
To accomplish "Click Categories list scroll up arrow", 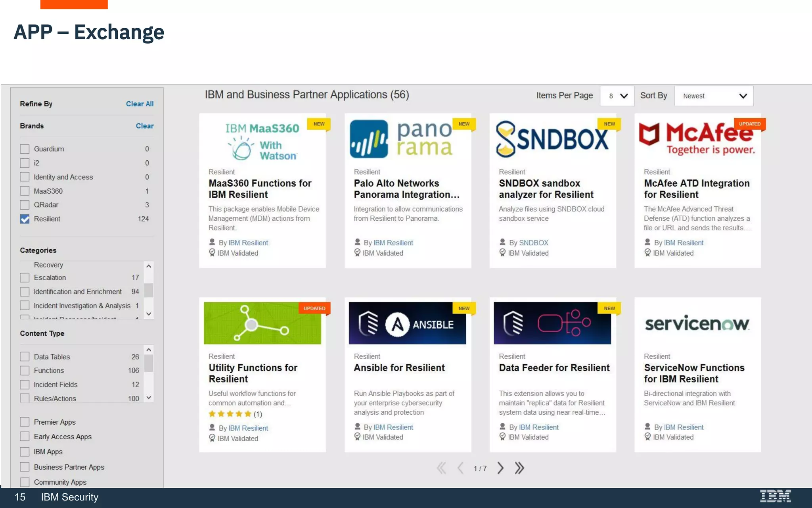I will [149, 266].
